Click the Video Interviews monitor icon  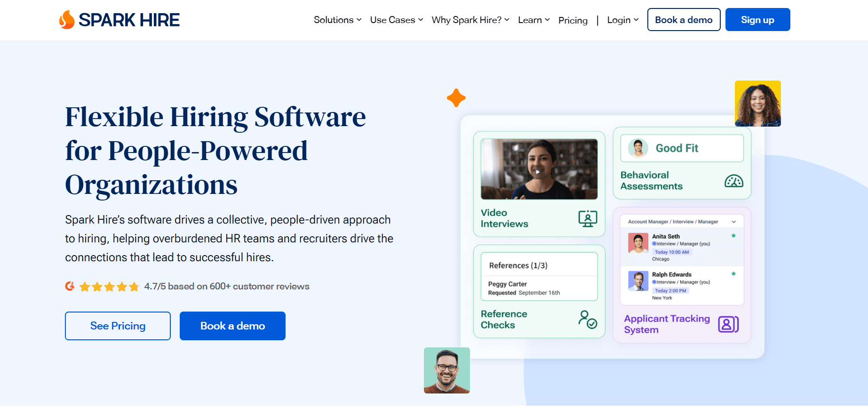coord(588,218)
